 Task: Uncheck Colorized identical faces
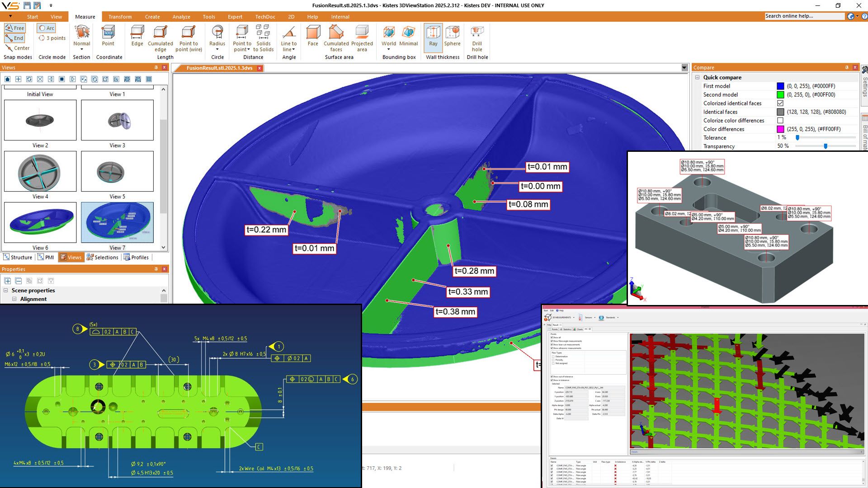click(780, 103)
